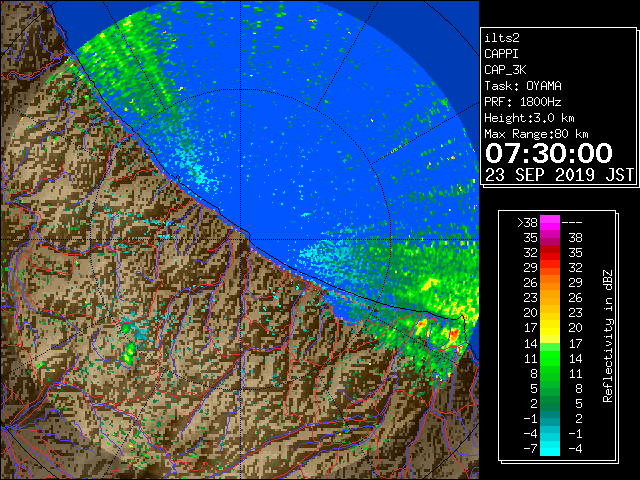
Task: Click the '-7' legend label at bottom
Action: click(x=530, y=448)
